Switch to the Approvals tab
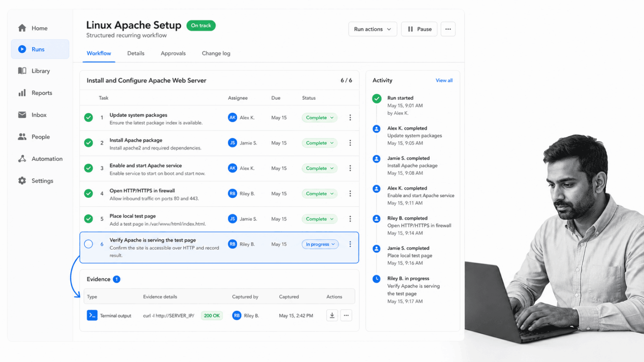This screenshot has width=644, height=362. tap(173, 53)
